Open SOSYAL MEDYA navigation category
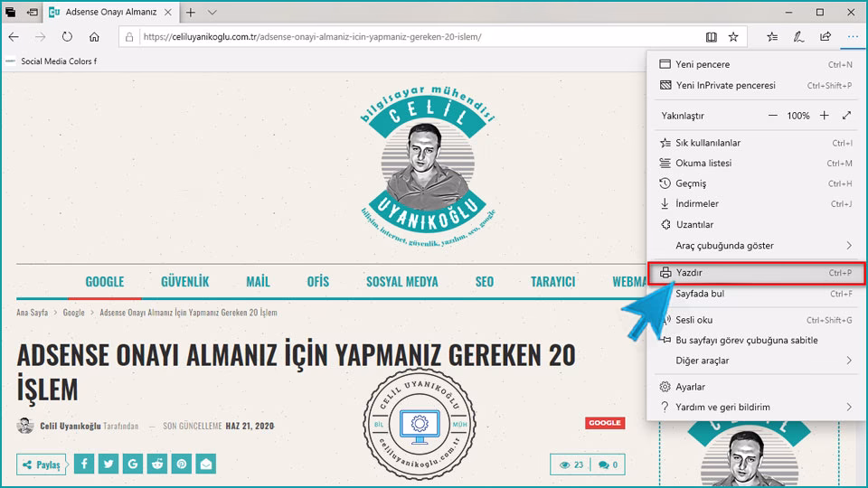 tap(401, 282)
